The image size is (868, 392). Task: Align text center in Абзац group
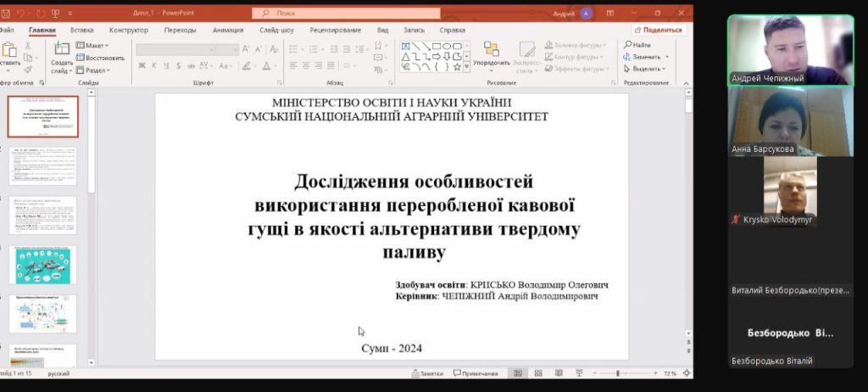305,65
